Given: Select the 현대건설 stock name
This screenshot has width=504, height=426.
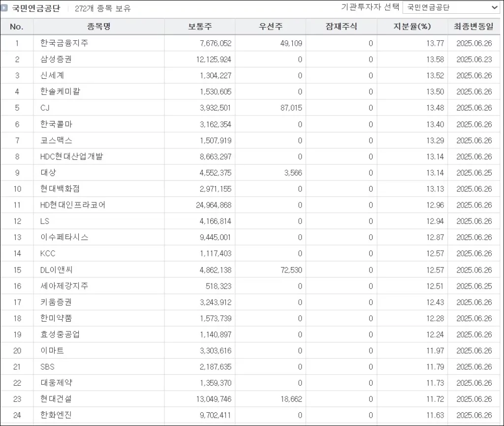Looking at the screenshot, I should pyautogui.click(x=56, y=398).
